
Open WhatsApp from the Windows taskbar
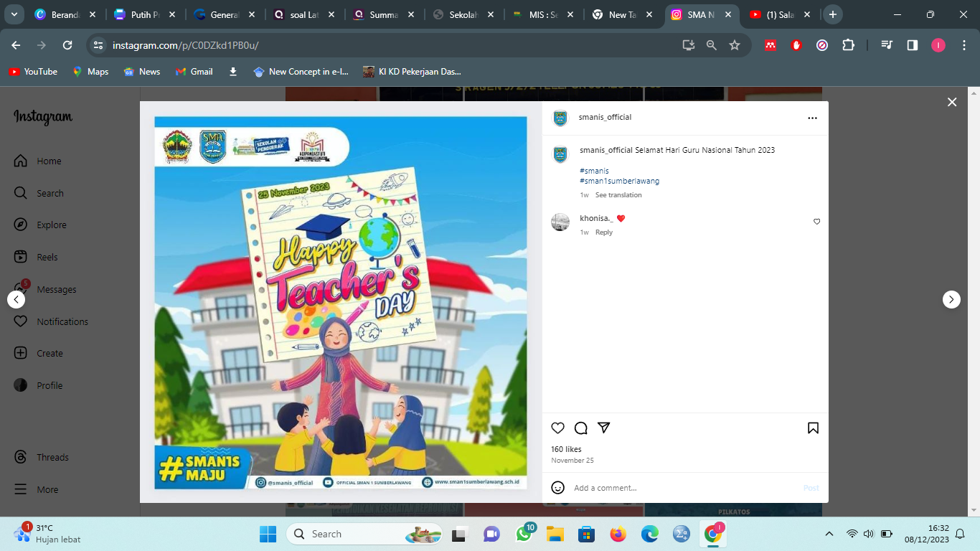click(x=524, y=534)
